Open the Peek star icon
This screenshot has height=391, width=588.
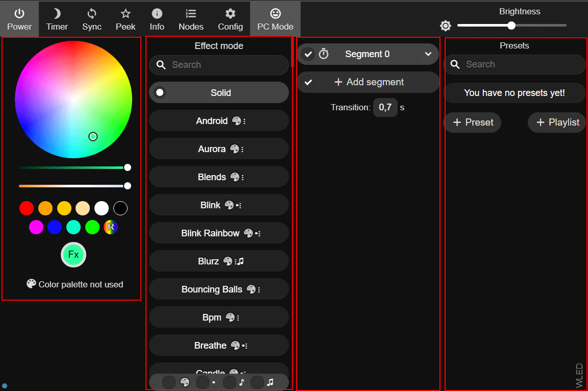(125, 14)
